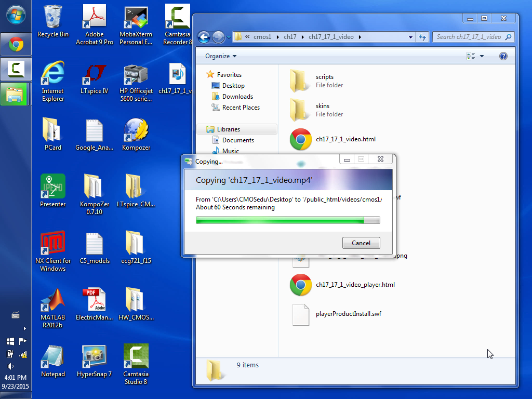
Task: Select ch17_17_1_video.html file
Action: click(332, 139)
